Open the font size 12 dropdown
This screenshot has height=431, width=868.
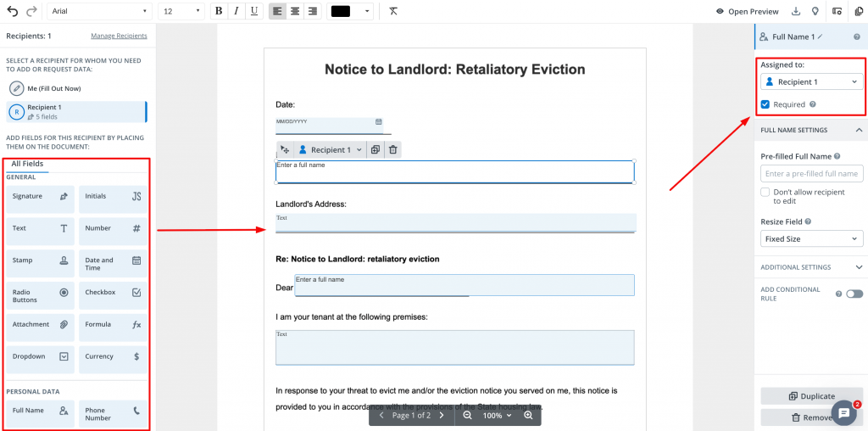coord(181,11)
